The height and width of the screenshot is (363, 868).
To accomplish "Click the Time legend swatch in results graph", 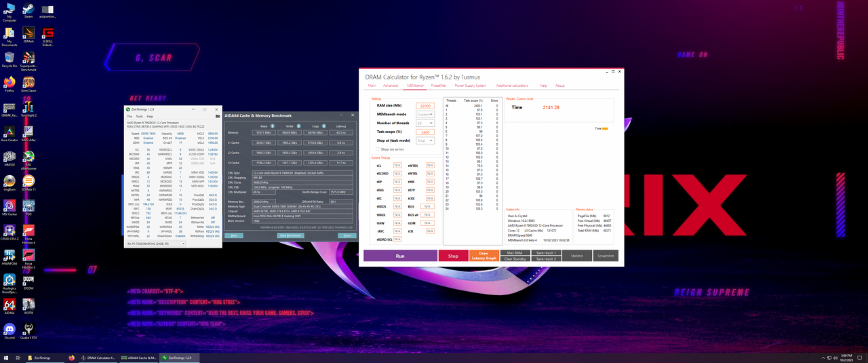I will pyautogui.click(x=606, y=128).
